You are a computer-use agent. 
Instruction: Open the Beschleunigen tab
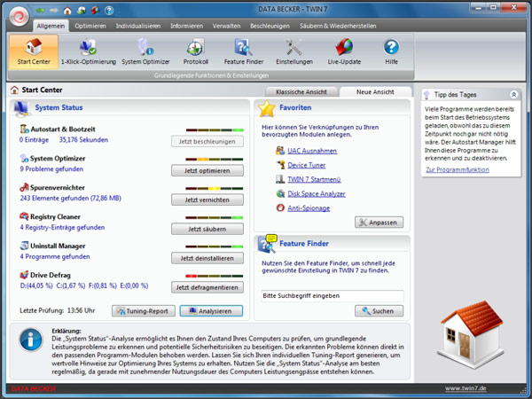tap(270, 26)
